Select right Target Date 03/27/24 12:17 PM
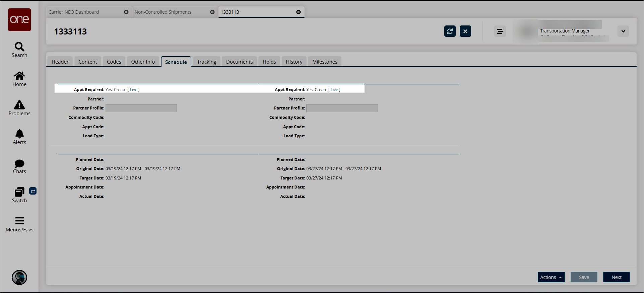The width and height of the screenshot is (644, 293). coord(324,178)
